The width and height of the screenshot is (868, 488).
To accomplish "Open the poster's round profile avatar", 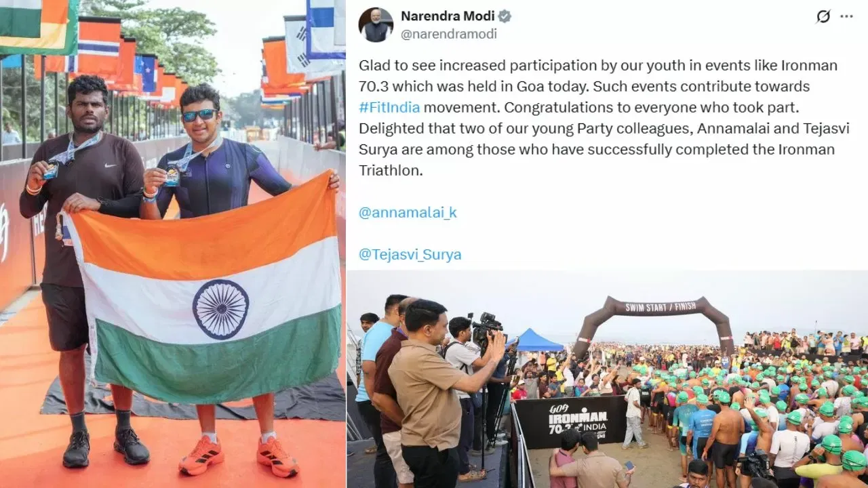I will click(376, 25).
